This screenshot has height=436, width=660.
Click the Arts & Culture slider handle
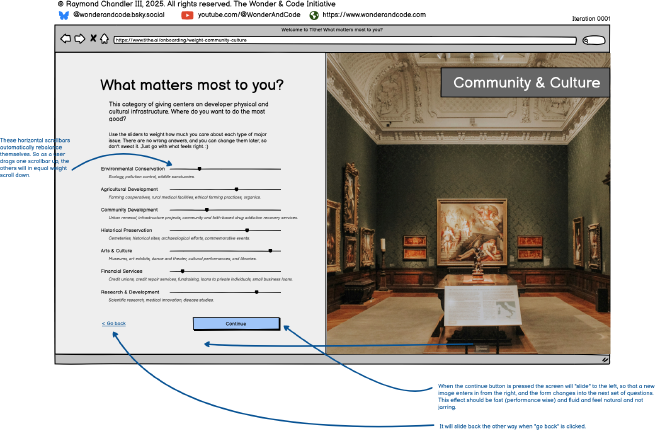click(x=270, y=251)
